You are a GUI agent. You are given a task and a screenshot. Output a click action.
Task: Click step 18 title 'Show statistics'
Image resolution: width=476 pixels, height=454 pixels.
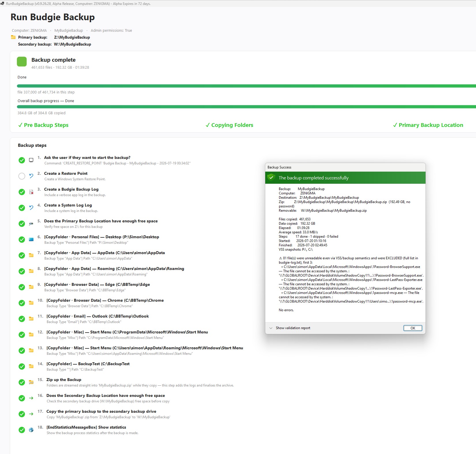pyautogui.click(x=86, y=427)
